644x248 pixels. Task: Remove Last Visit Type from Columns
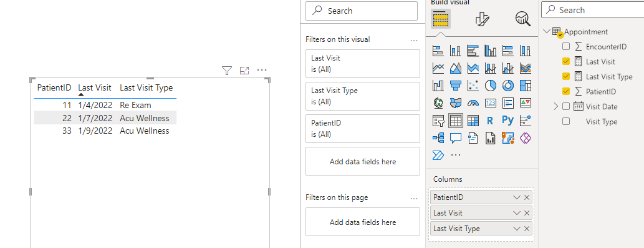click(527, 229)
